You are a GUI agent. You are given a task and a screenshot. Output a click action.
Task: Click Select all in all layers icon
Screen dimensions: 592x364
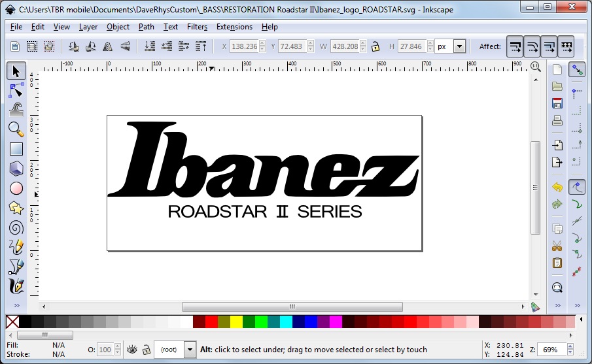click(32, 46)
